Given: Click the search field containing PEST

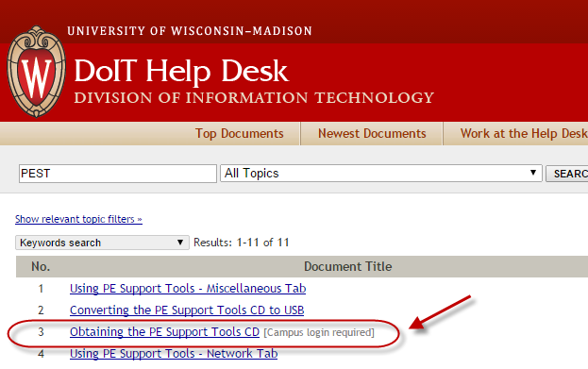Looking at the screenshot, I should click(118, 174).
